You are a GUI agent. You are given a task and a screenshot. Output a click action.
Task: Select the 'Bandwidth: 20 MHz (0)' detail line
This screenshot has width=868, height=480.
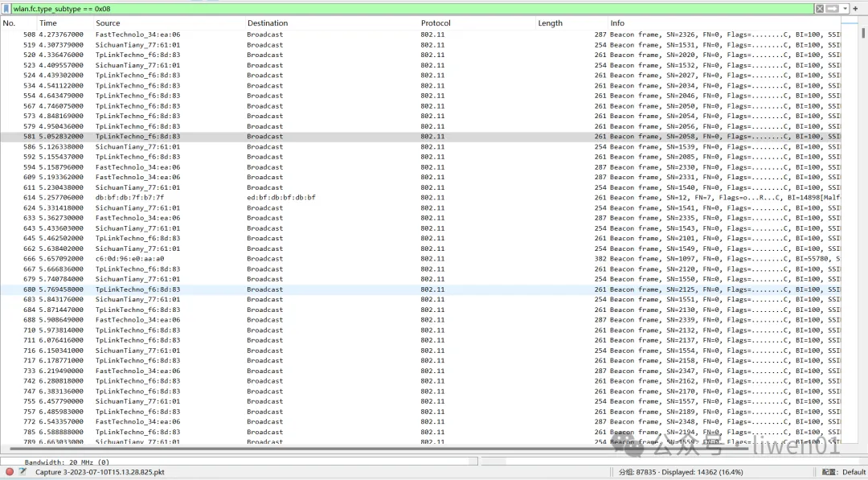[67, 462]
